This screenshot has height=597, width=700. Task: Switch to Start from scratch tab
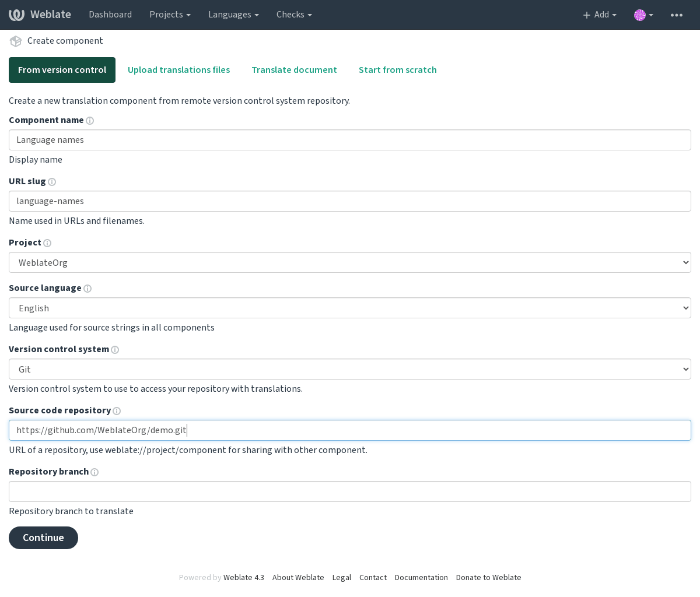pos(398,70)
